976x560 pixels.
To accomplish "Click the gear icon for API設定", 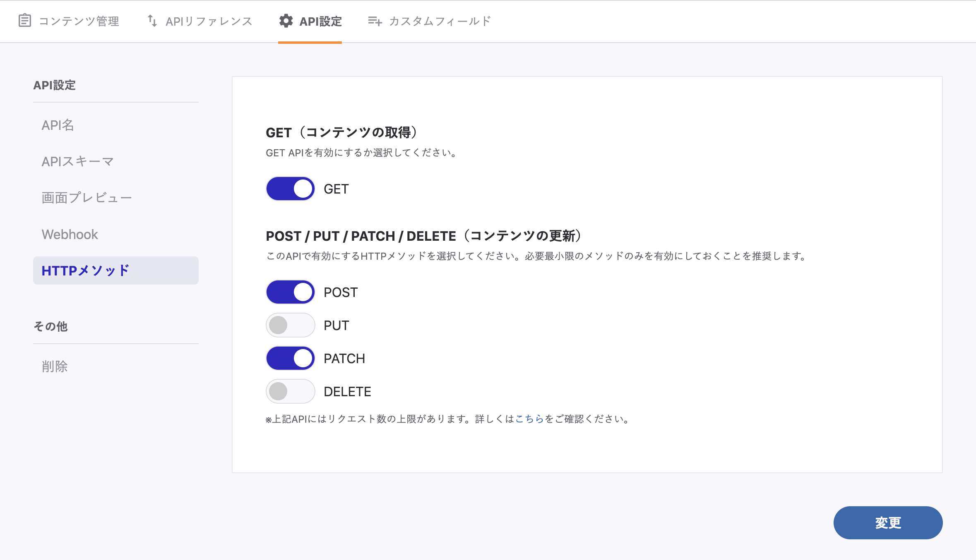I will point(286,21).
